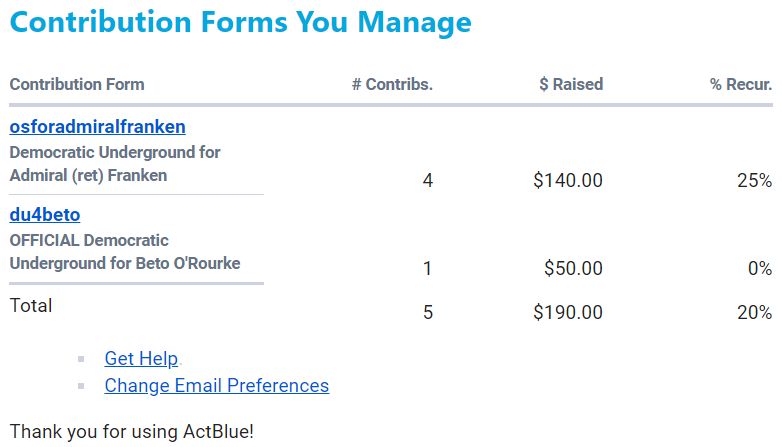Screen dimensions: 782x447
Task: Click the Get Help link
Action: pyautogui.click(x=141, y=358)
